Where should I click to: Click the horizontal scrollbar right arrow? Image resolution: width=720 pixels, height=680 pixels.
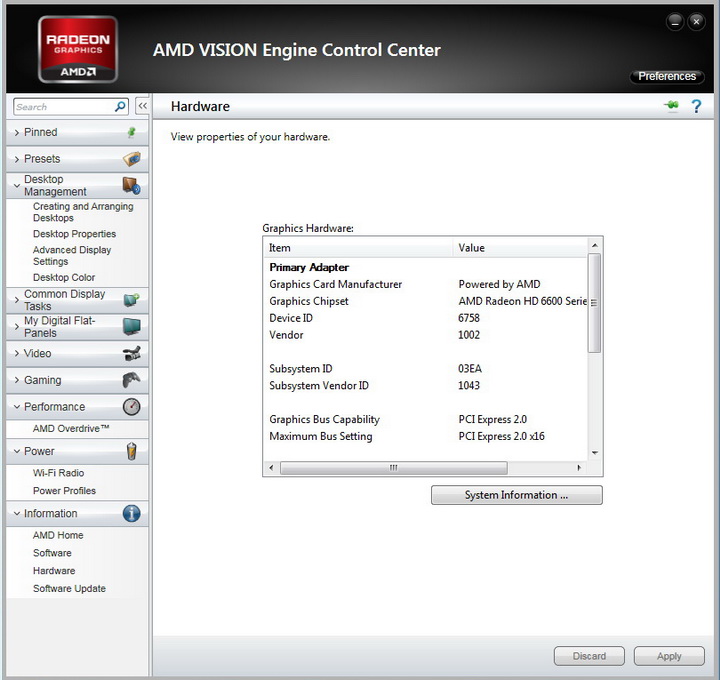(x=579, y=468)
